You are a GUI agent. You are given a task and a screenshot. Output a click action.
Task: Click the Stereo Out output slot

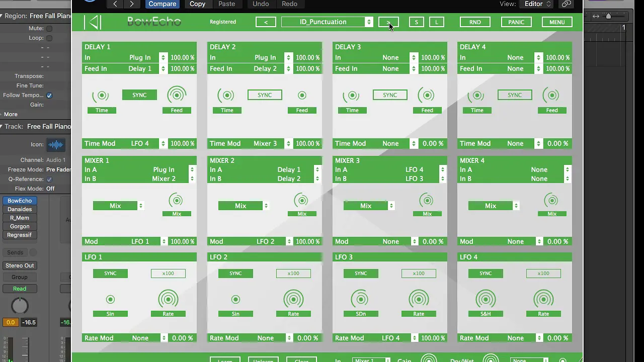(20, 265)
